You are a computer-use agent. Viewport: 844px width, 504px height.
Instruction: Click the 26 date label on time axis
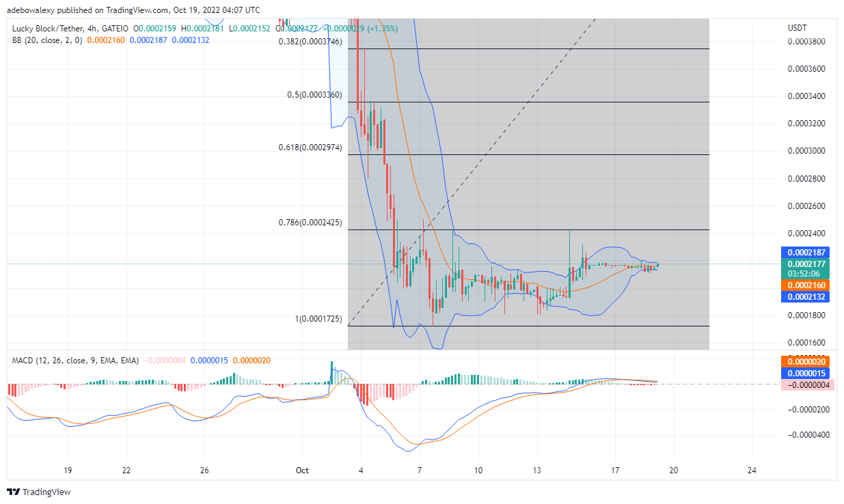204,471
